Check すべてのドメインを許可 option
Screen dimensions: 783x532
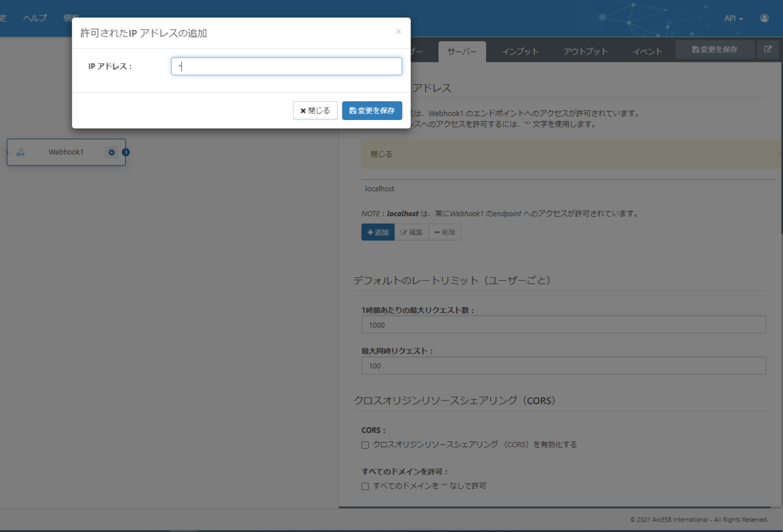pyautogui.click(x=365, y=484)
